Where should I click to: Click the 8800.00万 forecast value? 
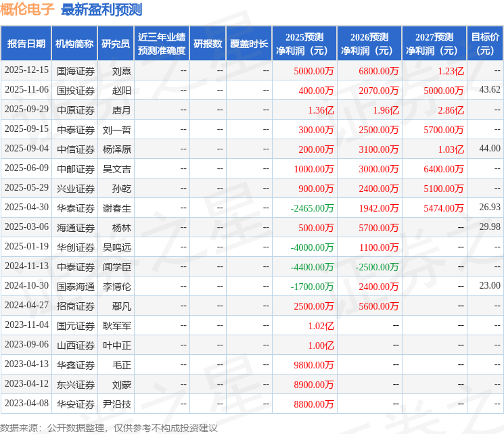pyautogui.click(x=314, y=404)
